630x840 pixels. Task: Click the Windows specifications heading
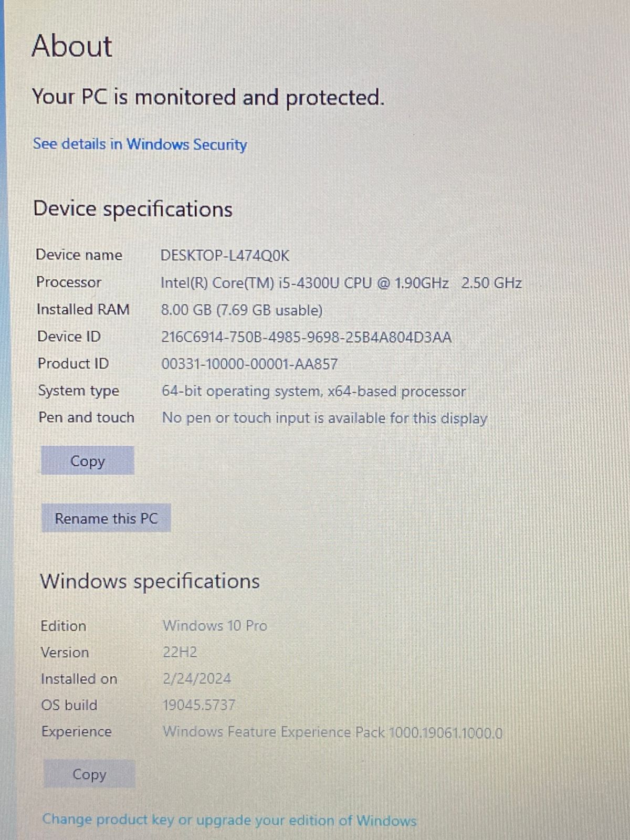click(x=150, y=581)
